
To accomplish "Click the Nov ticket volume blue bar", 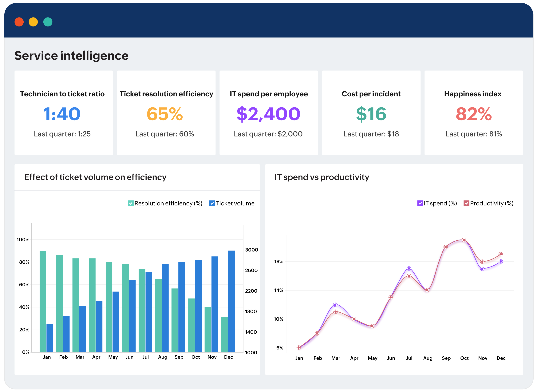I will click(215, 304).
